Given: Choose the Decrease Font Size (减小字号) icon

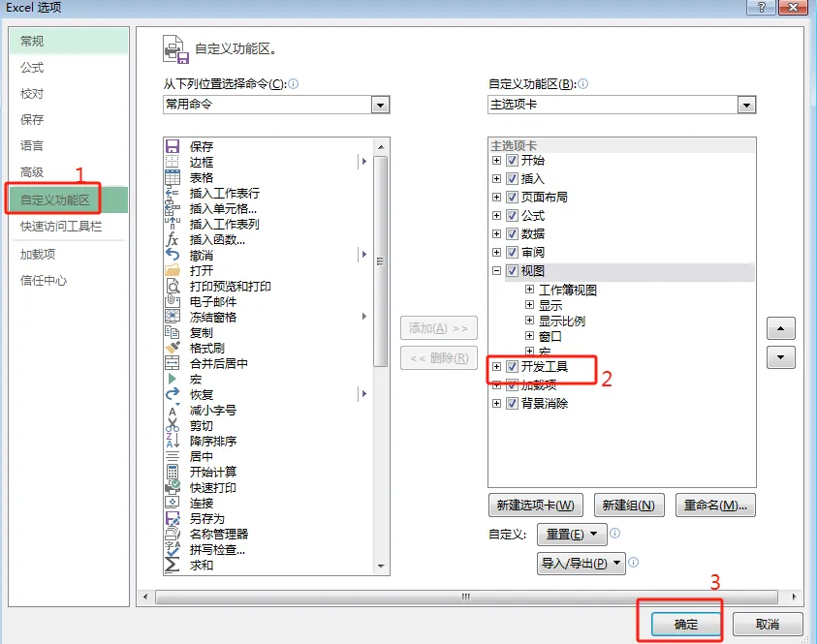Looking at the screenshot, I should tap(173, 411).
